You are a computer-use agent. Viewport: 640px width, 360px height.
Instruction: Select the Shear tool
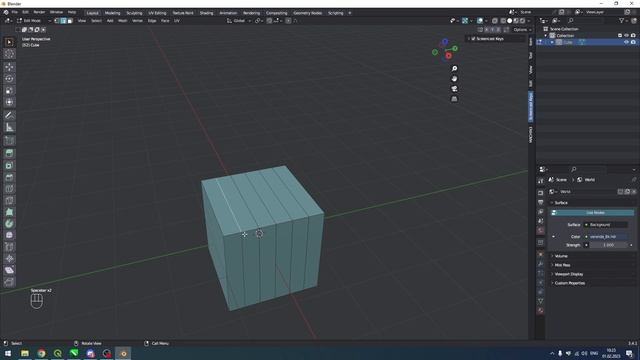click(x=9, y=270)
